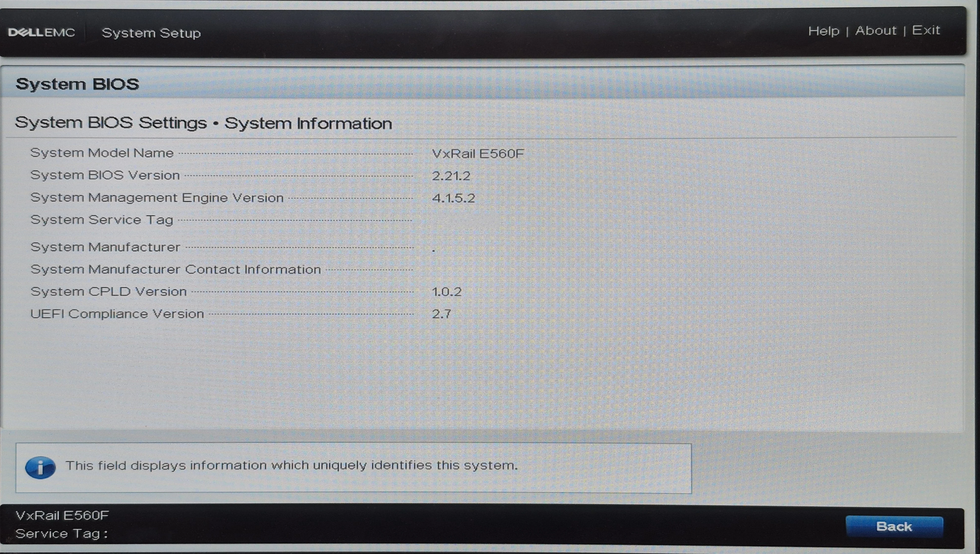Select System Management Engine Version label
This screenshot has width=980, height=554.
[x=157, y=198]
